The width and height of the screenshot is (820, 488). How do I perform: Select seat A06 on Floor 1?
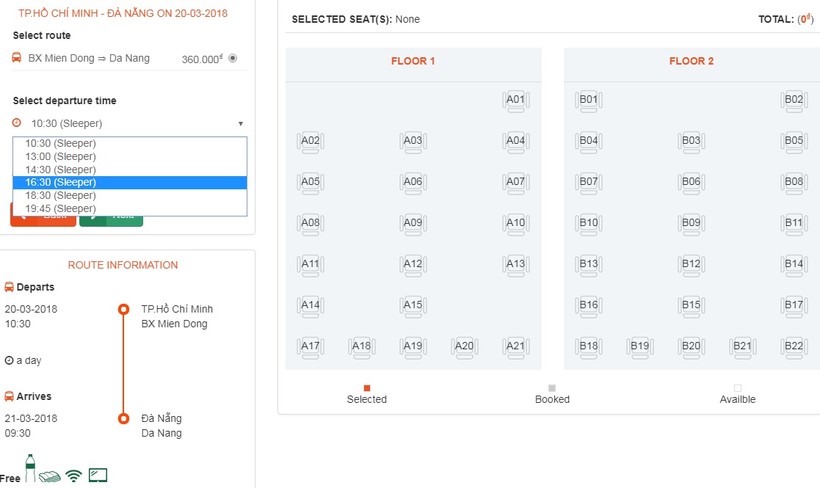pyautogui.click(x=413, y=183)
